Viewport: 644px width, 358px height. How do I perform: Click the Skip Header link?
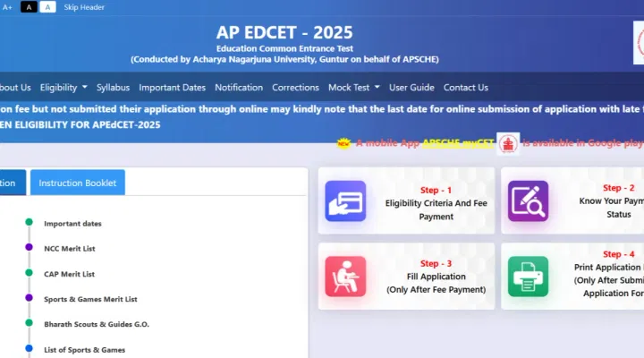[x=84, y=7]
